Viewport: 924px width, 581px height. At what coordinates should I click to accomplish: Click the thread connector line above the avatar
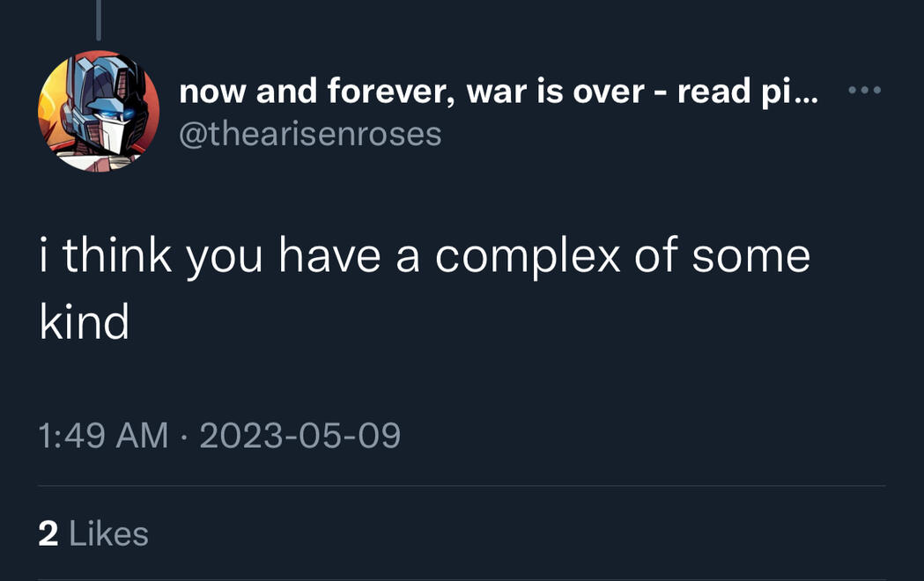click(x=98, y=19)
